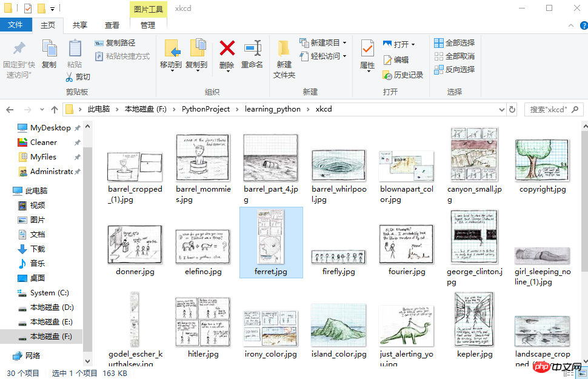This screenshot has height=379, width=588.
Task: Click the Copy path icon
Action: click(99, 43)
